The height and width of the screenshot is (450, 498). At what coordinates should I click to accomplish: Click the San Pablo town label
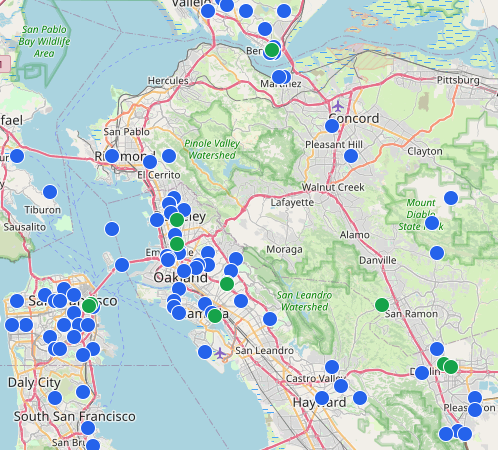pyautogui.click(x=126, y=132)
